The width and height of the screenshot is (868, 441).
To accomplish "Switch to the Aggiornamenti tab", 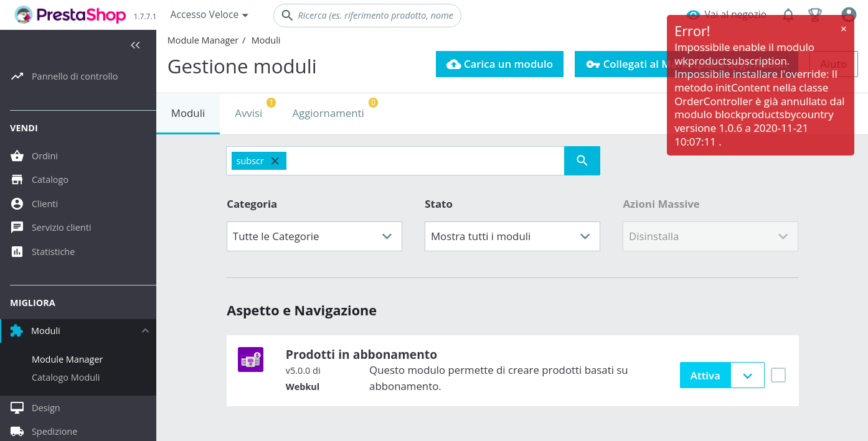I will [x=328, y=113].
